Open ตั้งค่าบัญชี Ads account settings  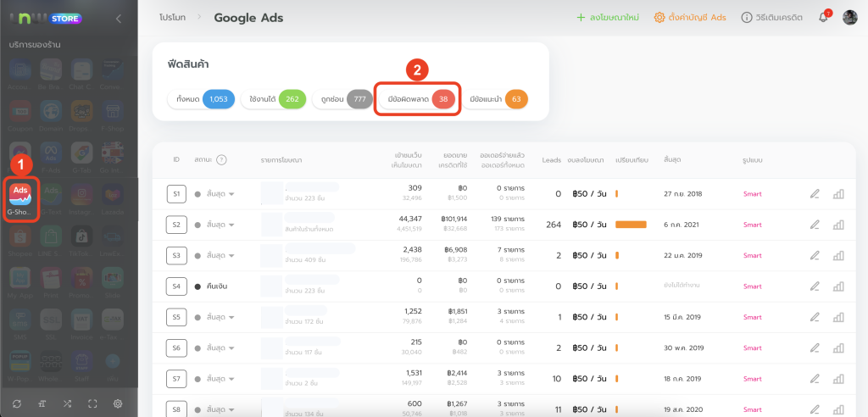click(x=690, y=17)
